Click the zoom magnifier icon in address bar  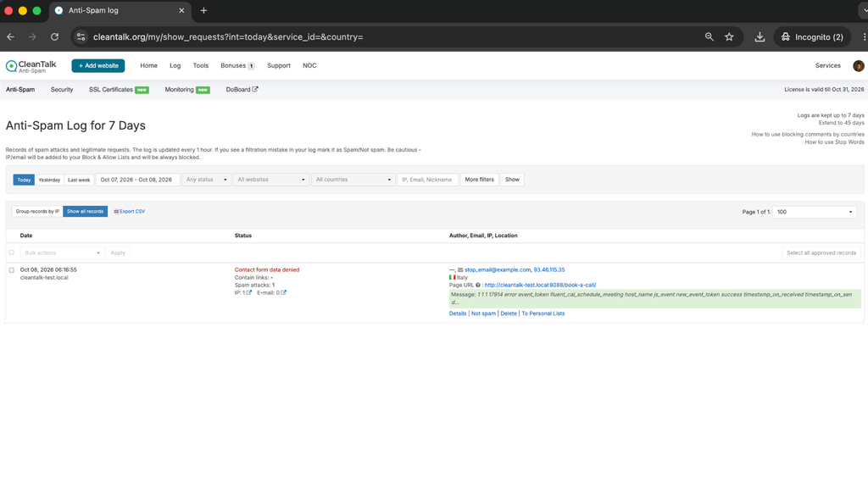[709, 37]
